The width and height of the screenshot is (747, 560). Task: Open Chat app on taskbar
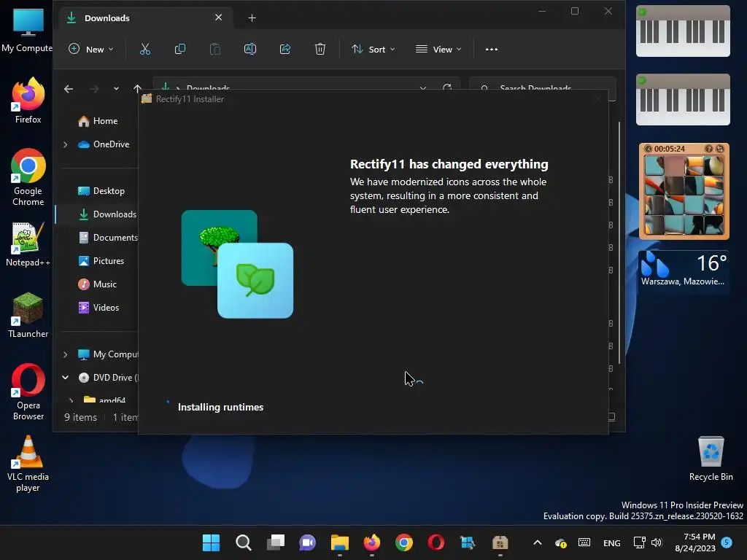click(x=307, y=542)
